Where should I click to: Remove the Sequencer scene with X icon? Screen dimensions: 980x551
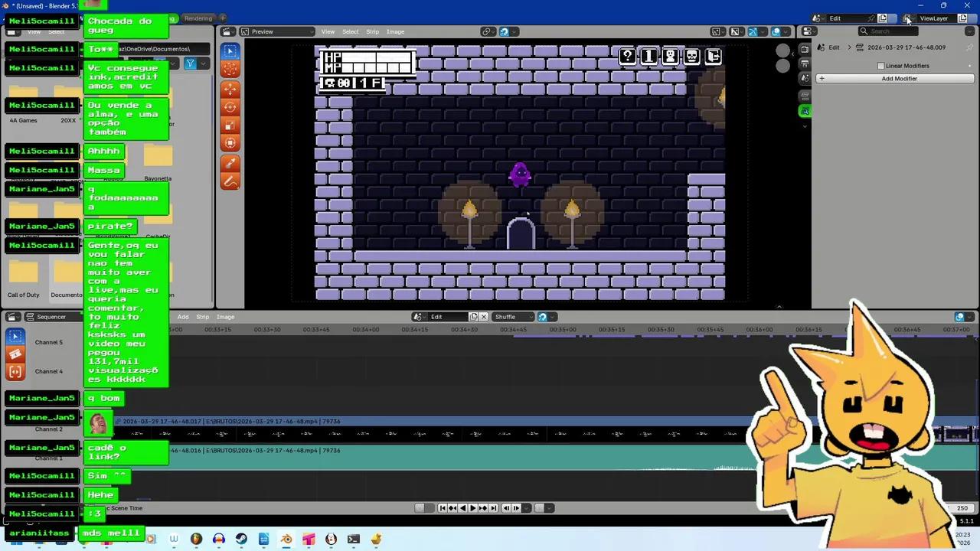[483, 317]
